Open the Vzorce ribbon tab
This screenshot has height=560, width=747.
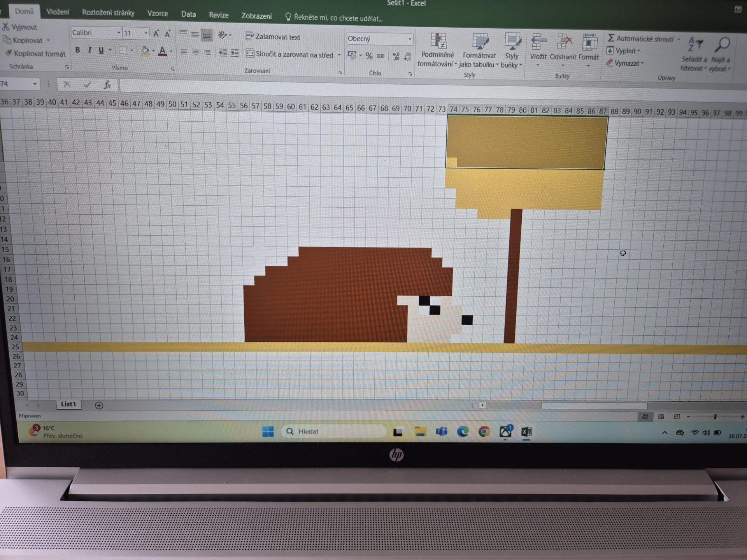click(158, 14)
